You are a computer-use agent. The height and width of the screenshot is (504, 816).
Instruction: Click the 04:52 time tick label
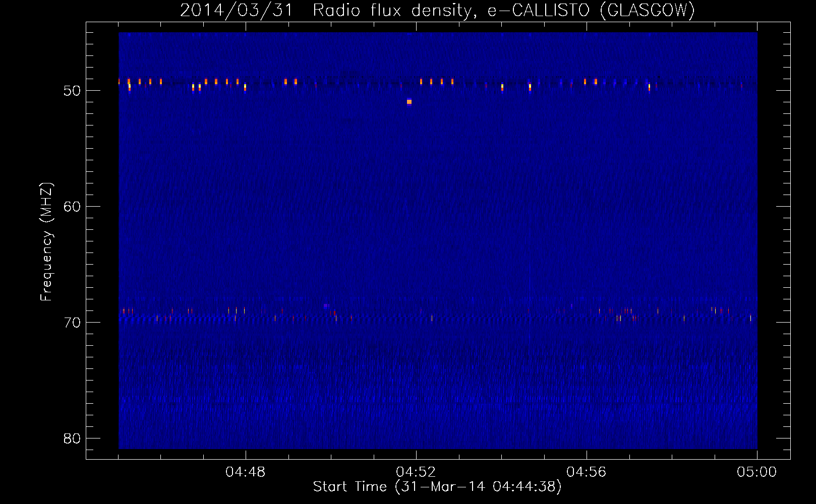pos(416,472)
